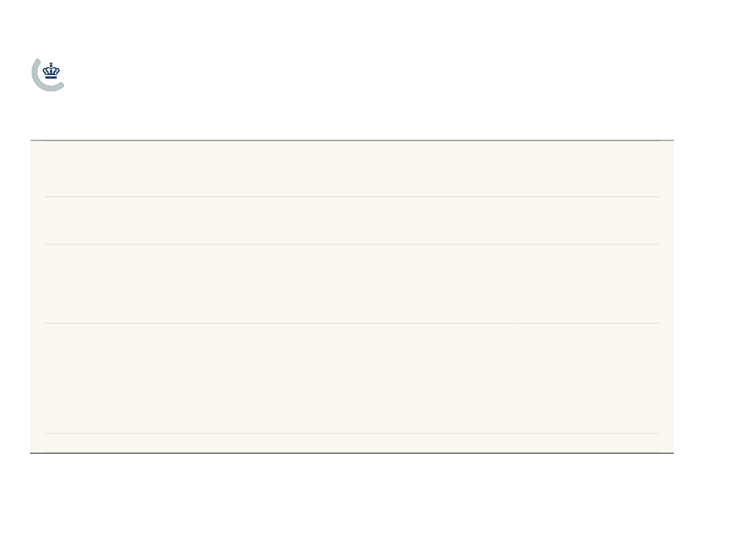
Task: Click the crown logo at top left
Action: [x=51, y=71]
